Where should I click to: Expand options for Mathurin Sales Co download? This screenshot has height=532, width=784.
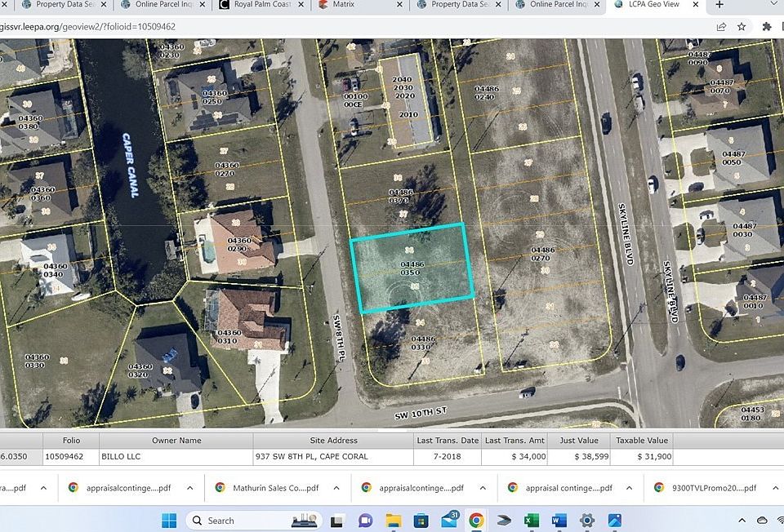point(336,488)
